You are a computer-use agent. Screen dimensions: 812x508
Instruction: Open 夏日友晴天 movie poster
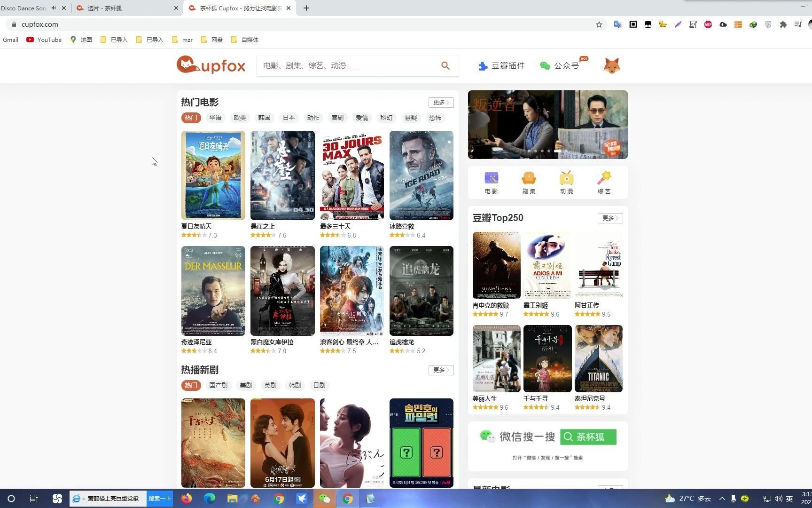click(213, 175)
